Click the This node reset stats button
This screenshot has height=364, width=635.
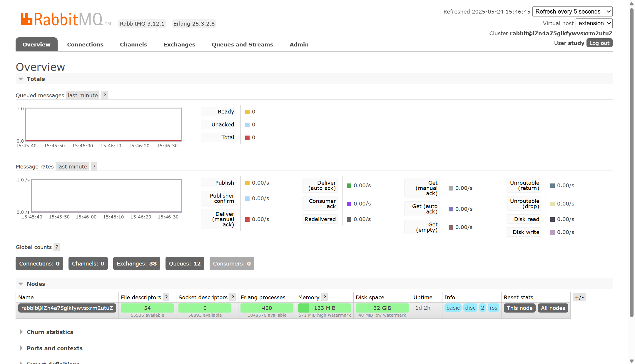519,308
